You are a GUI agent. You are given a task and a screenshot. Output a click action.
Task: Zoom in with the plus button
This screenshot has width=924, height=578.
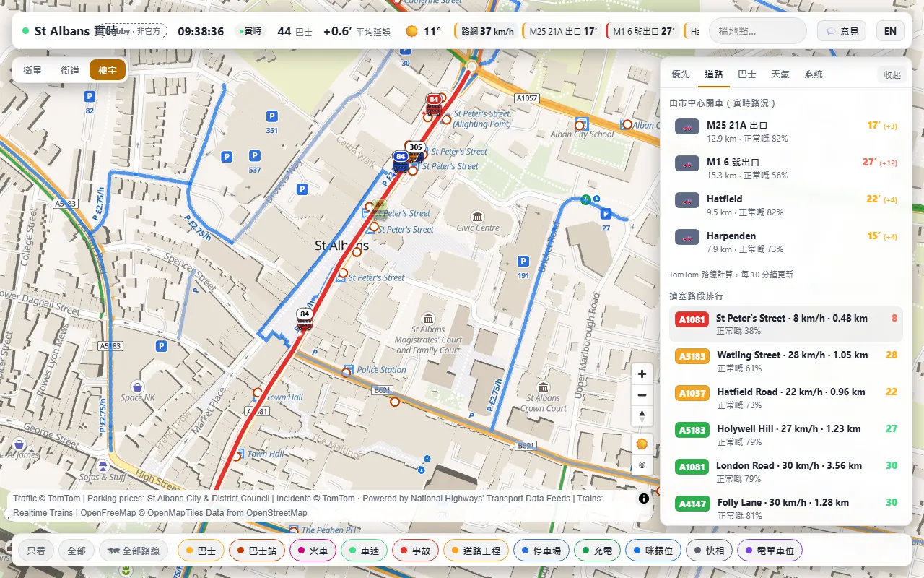pyautogui.click(x=642, y=374)
